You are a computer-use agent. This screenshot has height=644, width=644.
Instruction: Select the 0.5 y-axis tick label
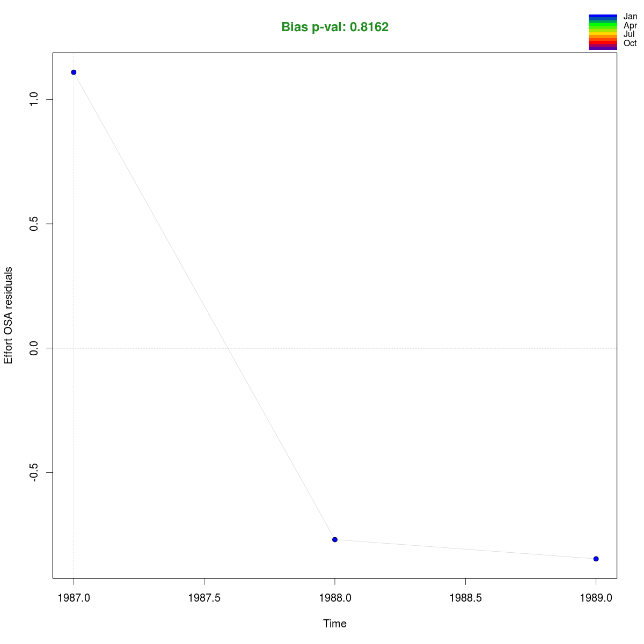[x=33, y=224]
